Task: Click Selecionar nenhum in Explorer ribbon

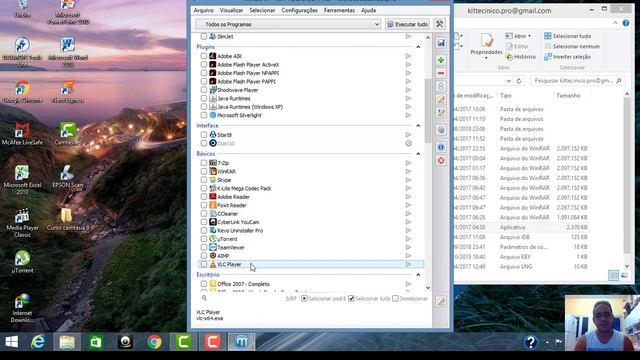Action: click(x=572, y=47)
